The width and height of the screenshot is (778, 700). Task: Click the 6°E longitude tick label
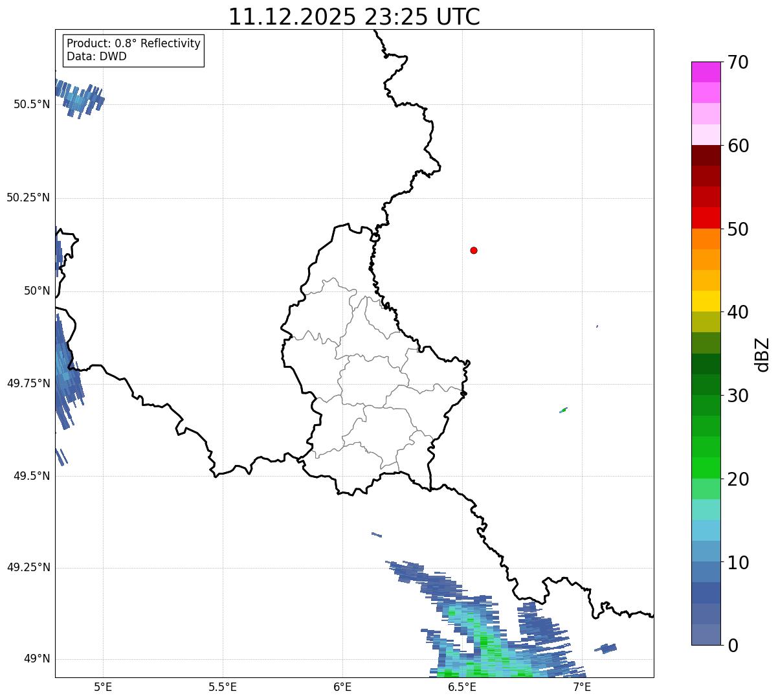(342, 686)
